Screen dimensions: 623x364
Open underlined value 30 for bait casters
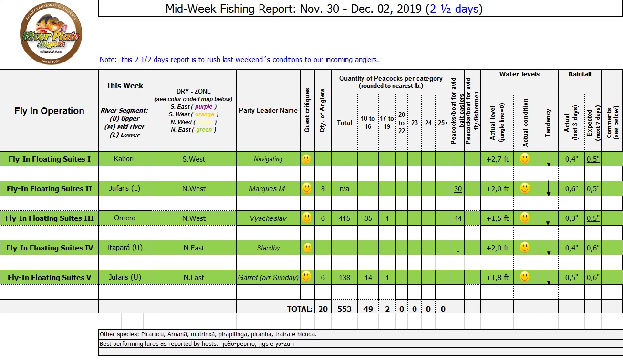[x=457, y=189]
